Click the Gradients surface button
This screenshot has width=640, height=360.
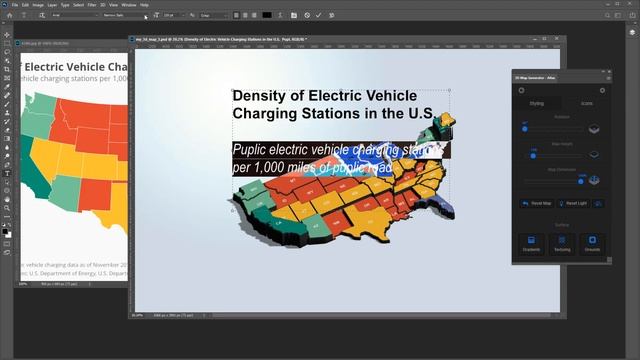(531, 244)
